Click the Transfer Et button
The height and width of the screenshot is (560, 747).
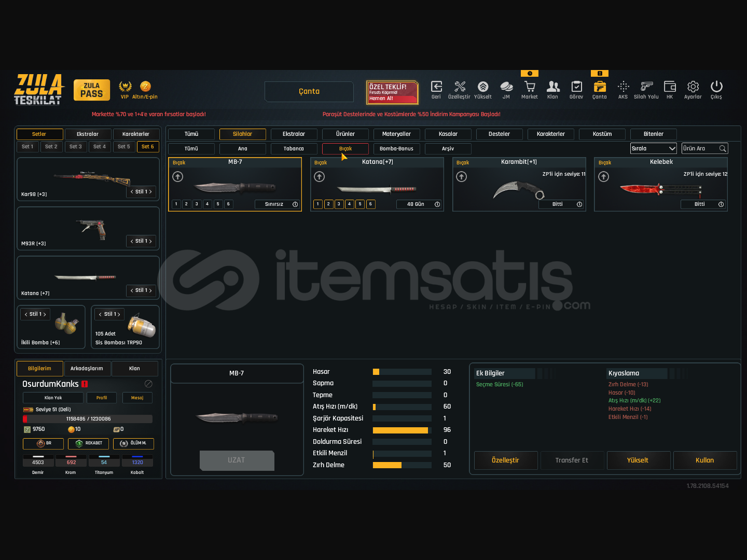[x=572, y=460]
